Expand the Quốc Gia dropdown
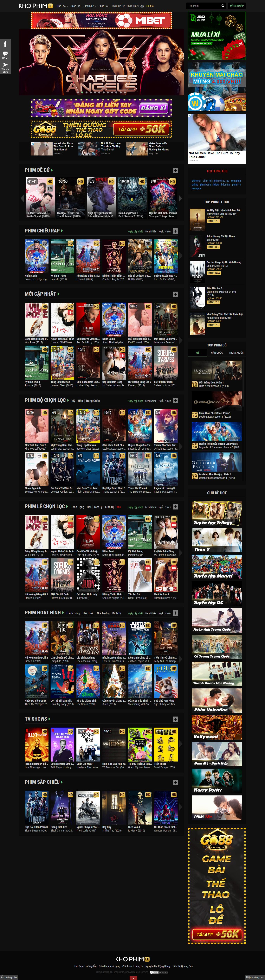Image resolution: width=265 pixels, height=980 pixels. point(76,6)
